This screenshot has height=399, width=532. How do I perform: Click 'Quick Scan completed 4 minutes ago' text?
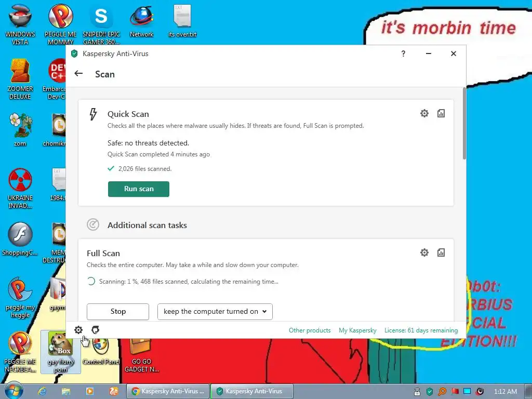[x=158, y=154]
